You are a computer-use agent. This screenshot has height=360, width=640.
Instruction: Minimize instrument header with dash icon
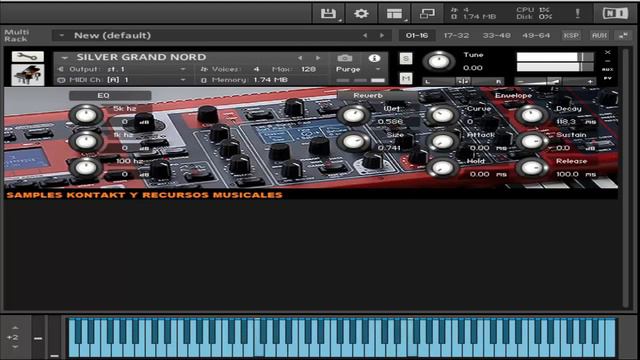(x=607, y=61)
